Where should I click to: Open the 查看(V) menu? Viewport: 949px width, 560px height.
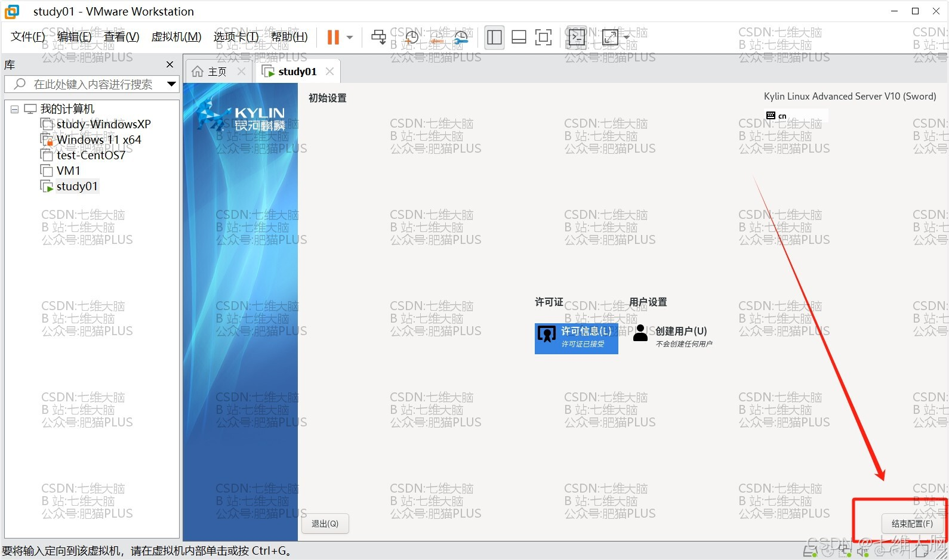[121, 37]
